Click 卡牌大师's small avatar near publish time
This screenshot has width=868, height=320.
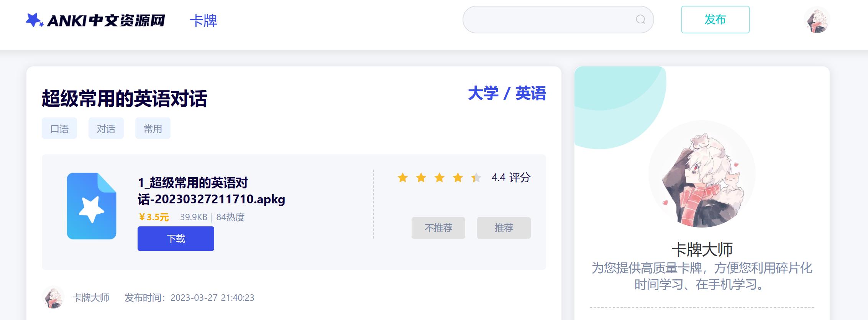pos(54,297)
